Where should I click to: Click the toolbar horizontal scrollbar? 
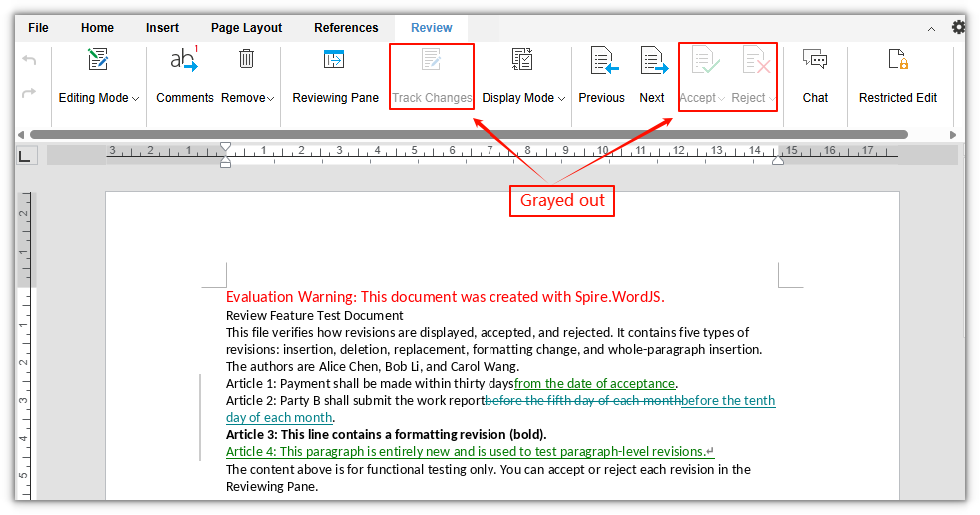point(469,134)
